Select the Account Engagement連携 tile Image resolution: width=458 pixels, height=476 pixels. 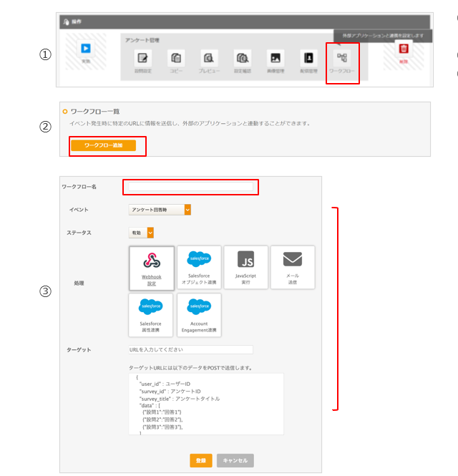coord(199,315)
